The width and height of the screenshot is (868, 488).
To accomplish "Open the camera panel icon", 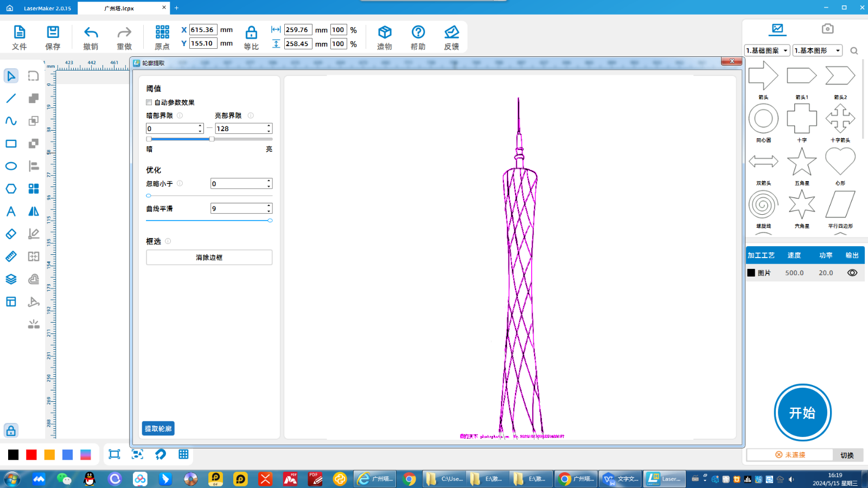I will (x=827, y=29).
